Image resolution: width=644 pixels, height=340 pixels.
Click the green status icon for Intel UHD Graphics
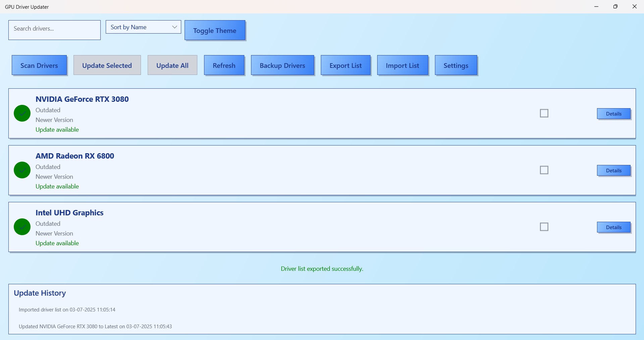click(21, 227)
